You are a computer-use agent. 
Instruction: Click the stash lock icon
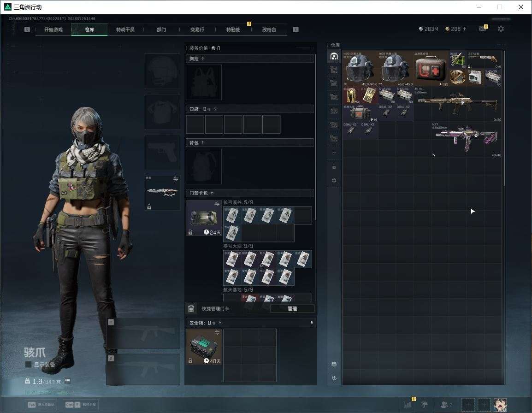point(334,166)
